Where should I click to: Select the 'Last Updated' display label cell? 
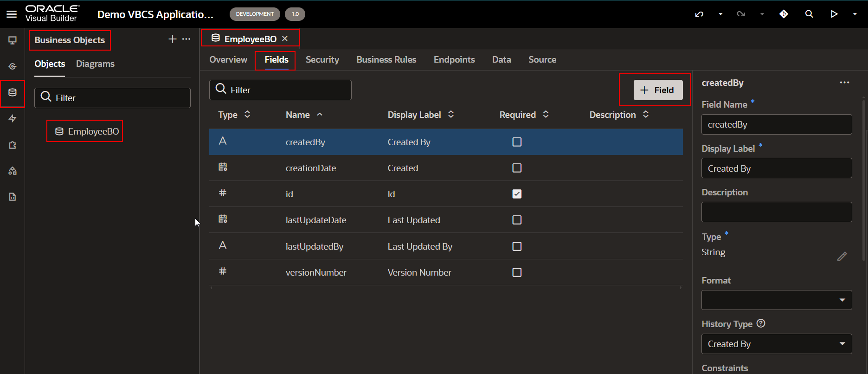tap(414, 220)
